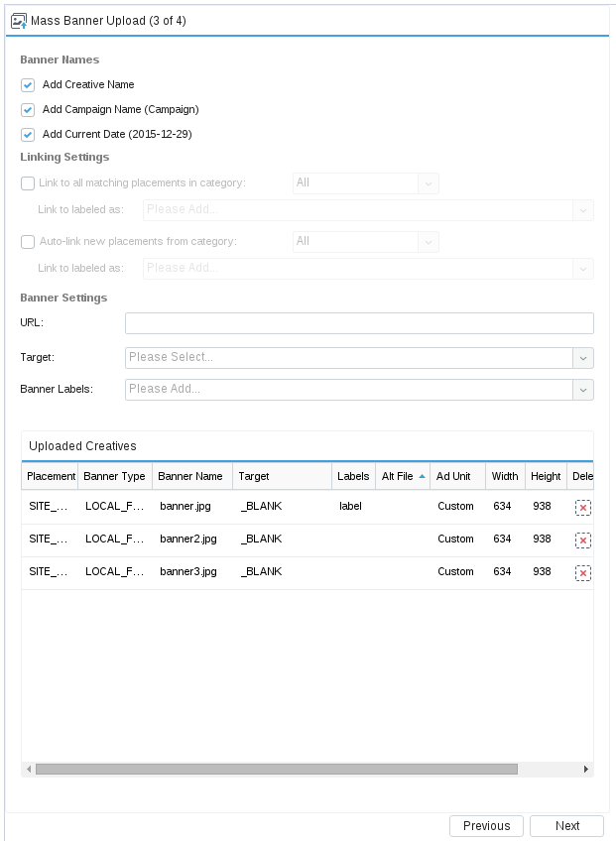Click Custom ad unit in banner3.jpg row
The width and height of the screenshot is (616, 841).
click(457, 572)
